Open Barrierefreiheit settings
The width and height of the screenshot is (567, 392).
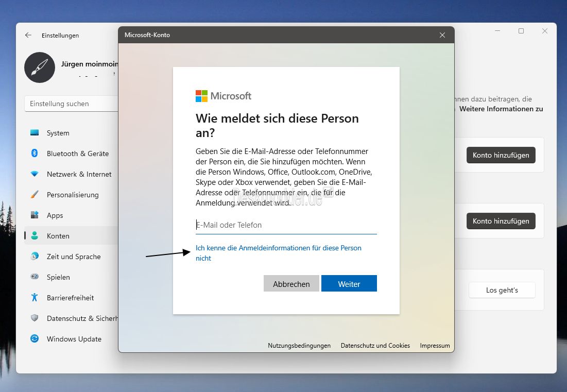coord(71,298)
